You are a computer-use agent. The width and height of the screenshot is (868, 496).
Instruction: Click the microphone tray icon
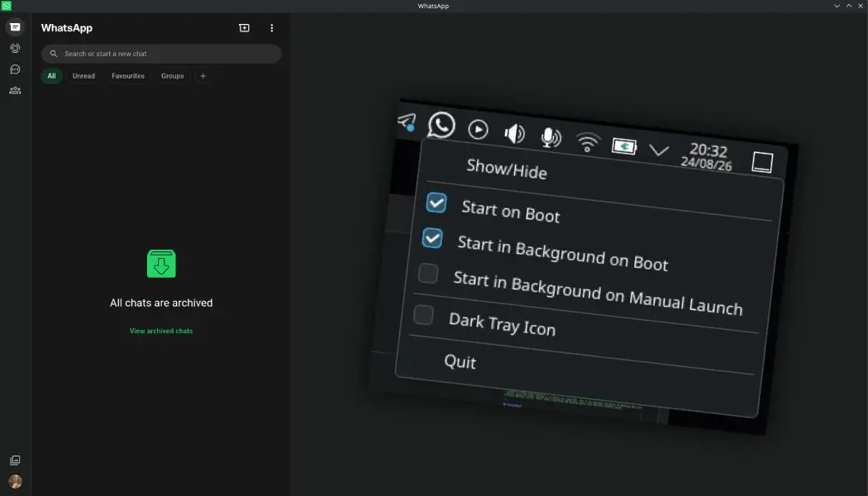click(x=551, y=137)
